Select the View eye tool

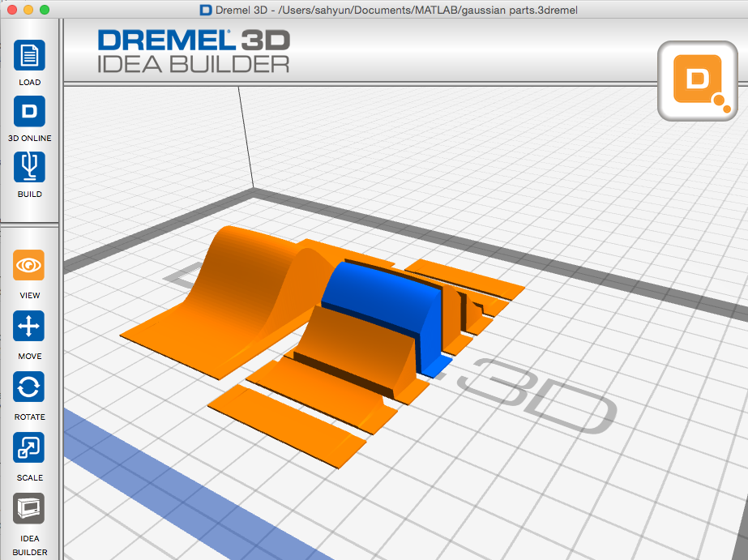[28, 265]
